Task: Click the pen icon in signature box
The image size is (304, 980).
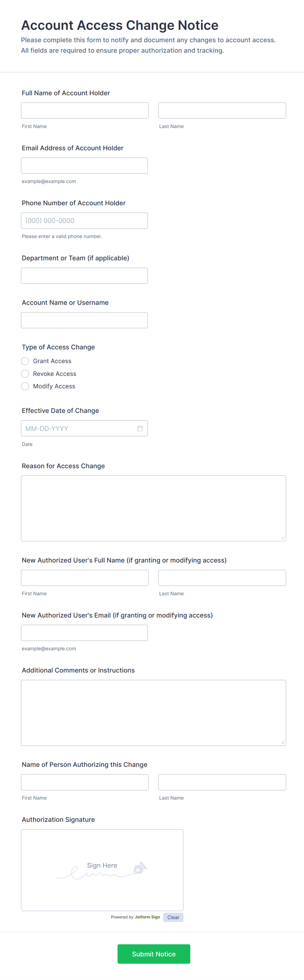Action: click(x=140, y=868)
